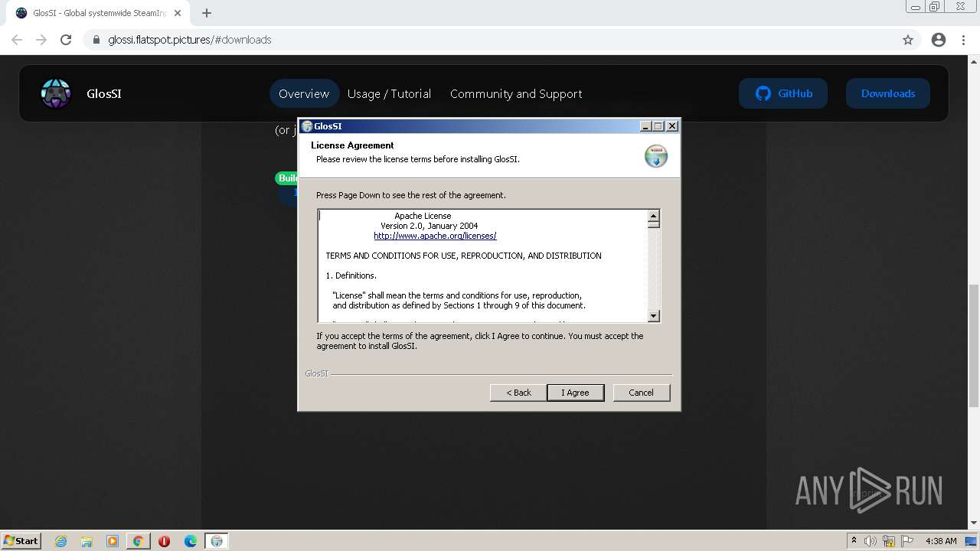
Task: Open the Downloads button on webpage
Action: tap(888, 93)
